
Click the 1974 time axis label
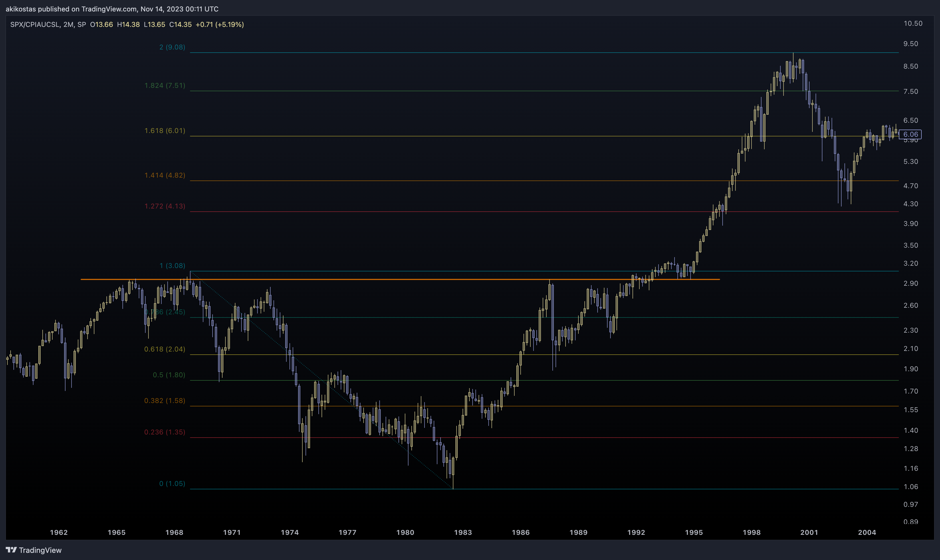[x=290, y=533]
